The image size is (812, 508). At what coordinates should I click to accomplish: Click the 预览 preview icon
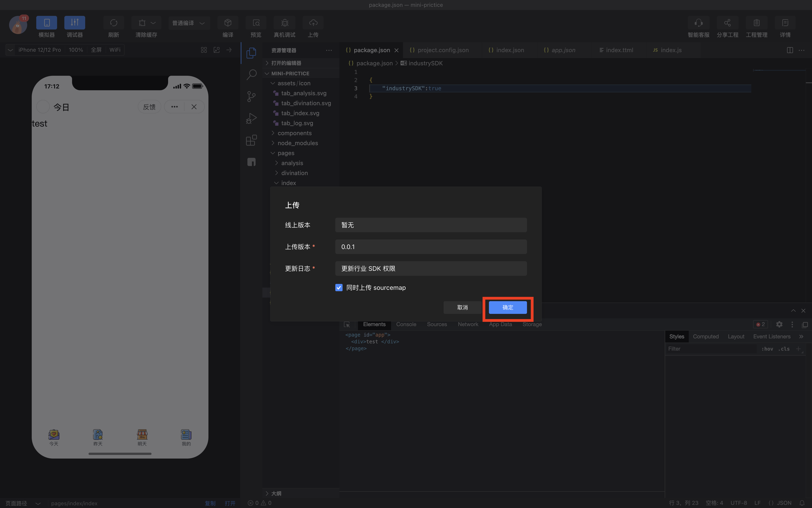tap(256, 23)
